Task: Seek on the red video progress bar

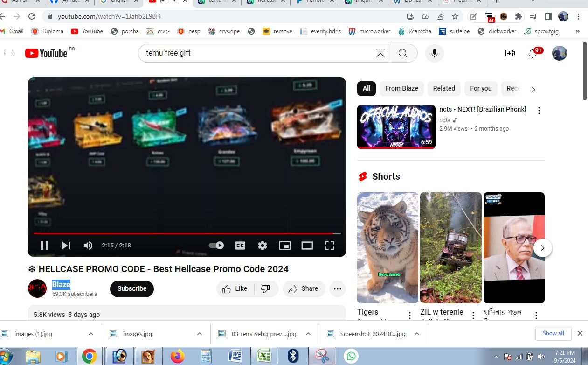Action: tap(187, 233)
